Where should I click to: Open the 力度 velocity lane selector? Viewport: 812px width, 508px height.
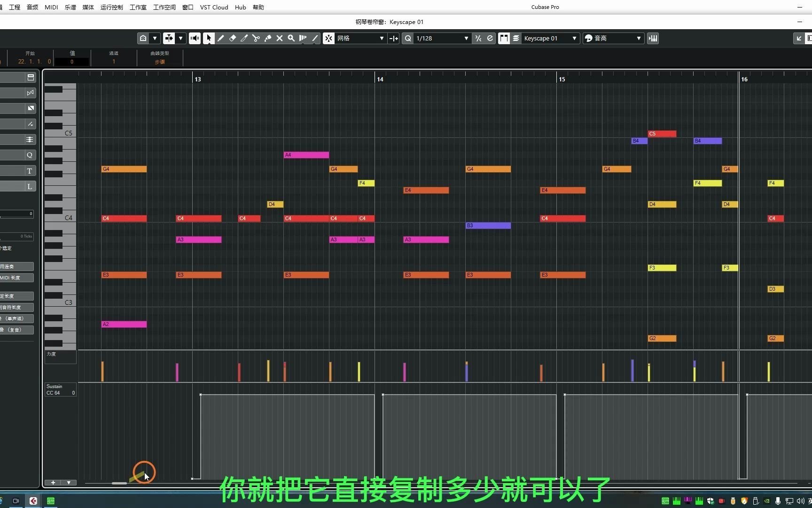pos(60,357)
